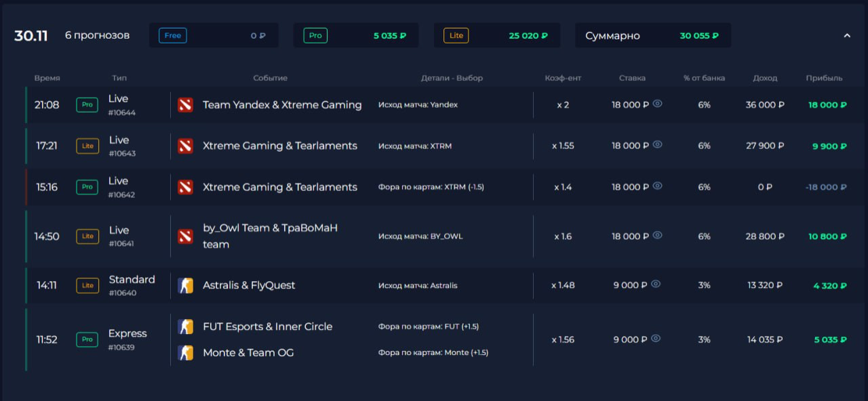Toggle eye icon on the 15:16 bet stake
The image size is (868, 401).
657,186
